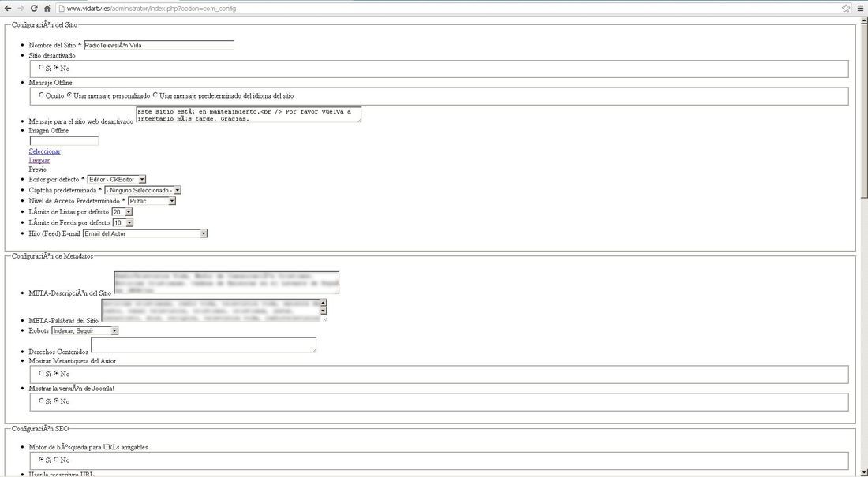
Task: Open the Chrome menu icon
Action: coord(860,9)
